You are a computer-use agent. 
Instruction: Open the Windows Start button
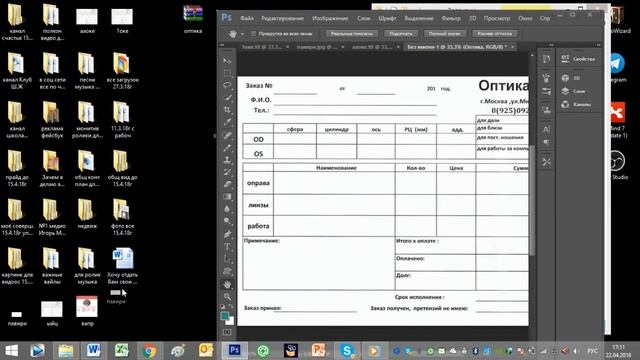pos(12,351)
